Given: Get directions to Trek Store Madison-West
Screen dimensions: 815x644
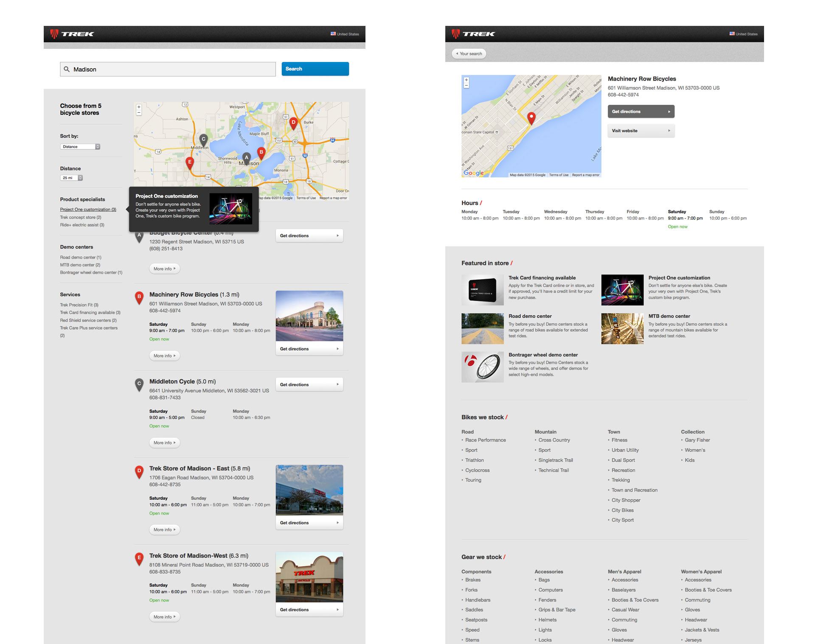Looking at the screenshot, I should pos(309,610).
